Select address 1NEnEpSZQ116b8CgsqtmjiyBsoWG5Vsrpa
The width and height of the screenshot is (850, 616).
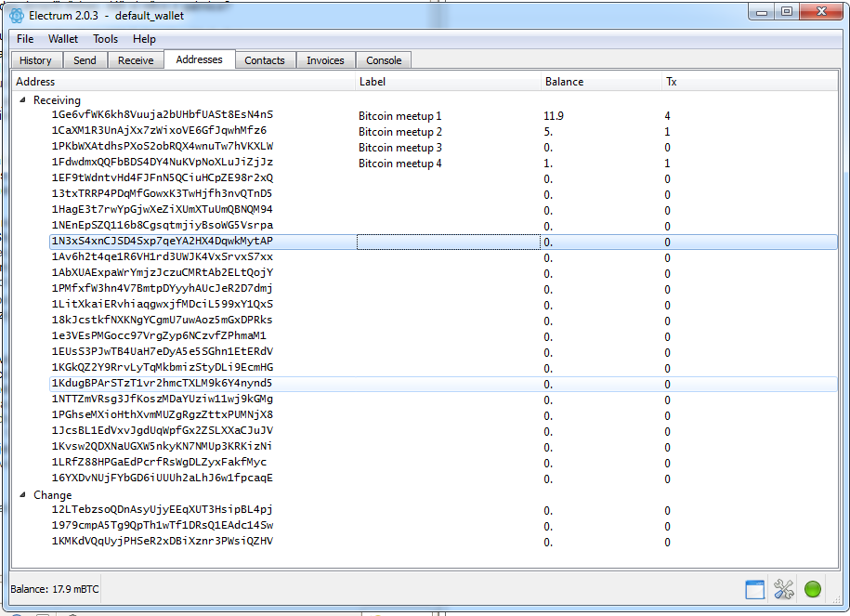(x=162, y=225)
